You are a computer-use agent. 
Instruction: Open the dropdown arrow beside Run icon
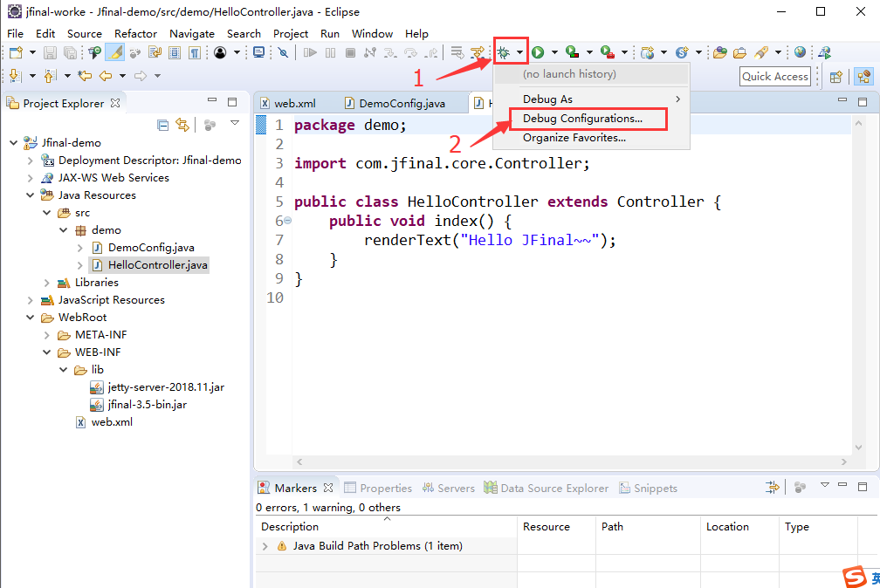[554, 52]
